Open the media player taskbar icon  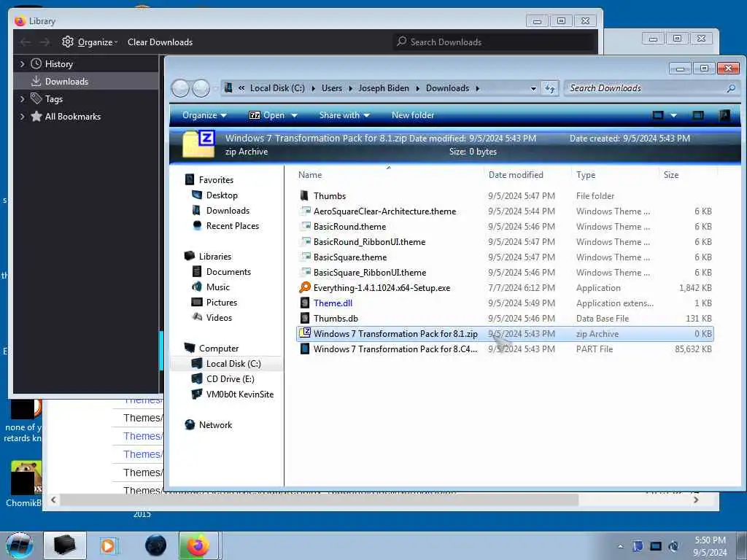(109, 545)
